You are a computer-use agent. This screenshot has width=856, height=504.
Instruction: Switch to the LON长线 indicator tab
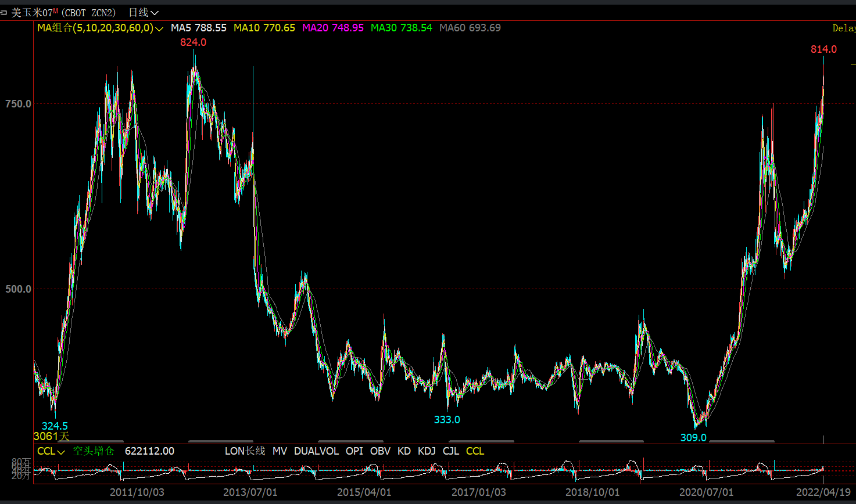[245, 451]
